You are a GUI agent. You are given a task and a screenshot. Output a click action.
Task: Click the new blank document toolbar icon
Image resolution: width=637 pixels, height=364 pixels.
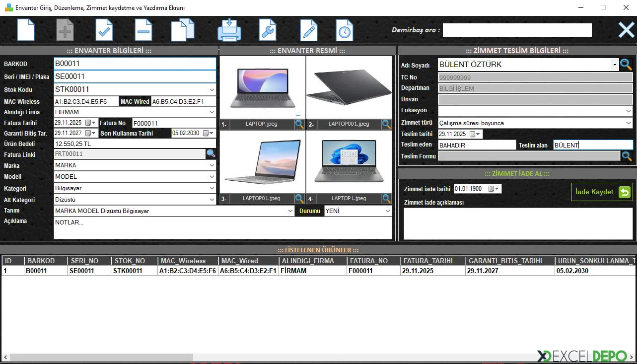pos(26,30)
